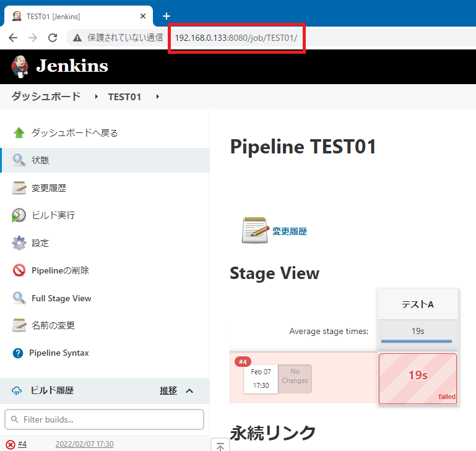Open Full Stage View in sidebar

(61, 298)
